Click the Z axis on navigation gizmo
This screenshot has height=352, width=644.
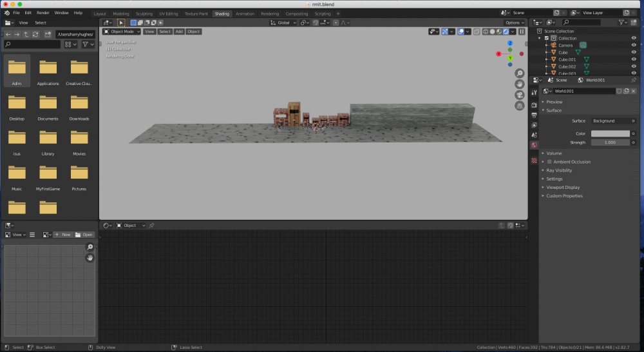[510, 43]
